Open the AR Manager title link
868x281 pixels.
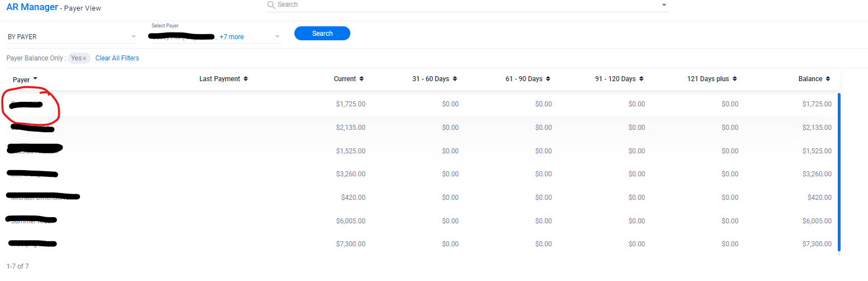pos(32,7)
